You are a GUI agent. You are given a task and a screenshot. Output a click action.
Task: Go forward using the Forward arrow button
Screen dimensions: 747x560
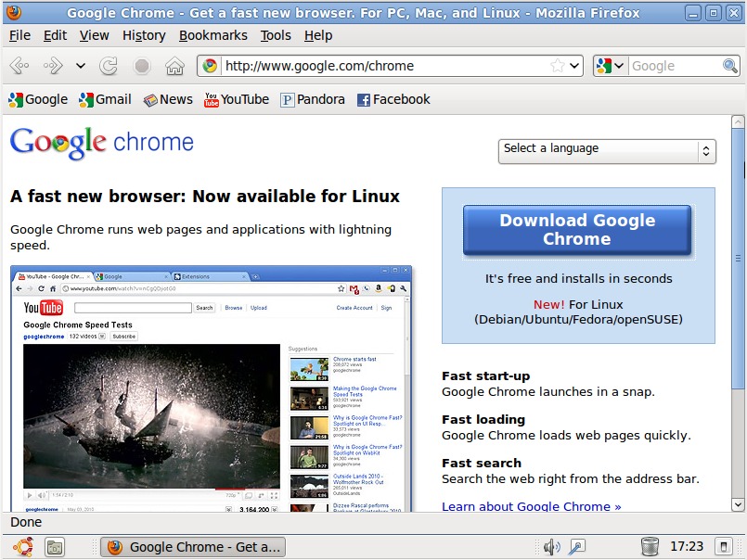[x=53, y=66]
